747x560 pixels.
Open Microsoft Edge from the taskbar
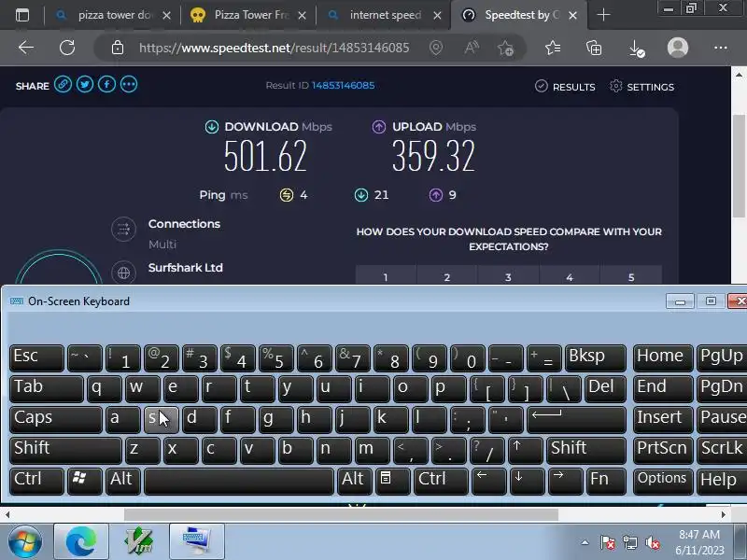[x=81, y=542]
